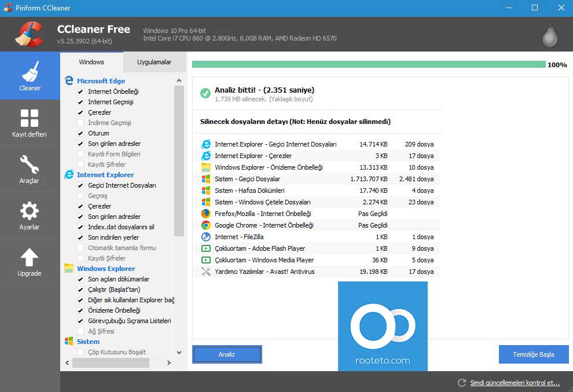The width and height of the screenshot is (573, 392).
Task: Select Firefox/Mozilla - Internet Önbelleği row text
Action: tap(263, 214)
